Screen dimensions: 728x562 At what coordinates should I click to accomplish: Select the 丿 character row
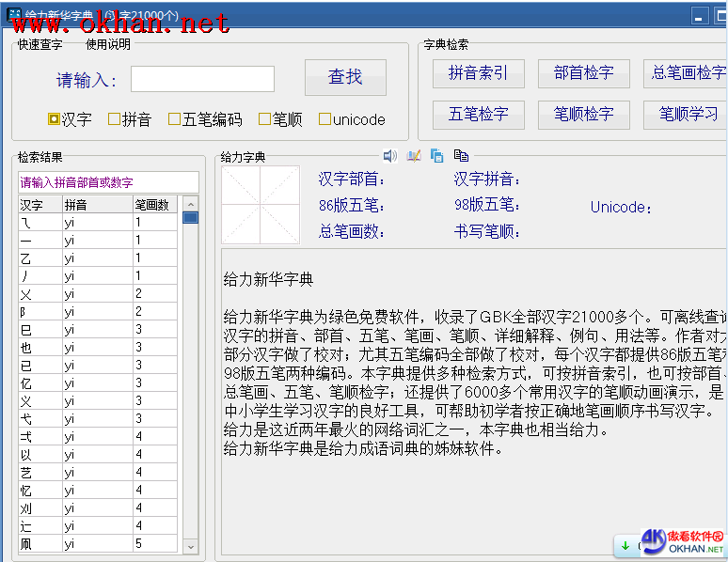point(98,276)
